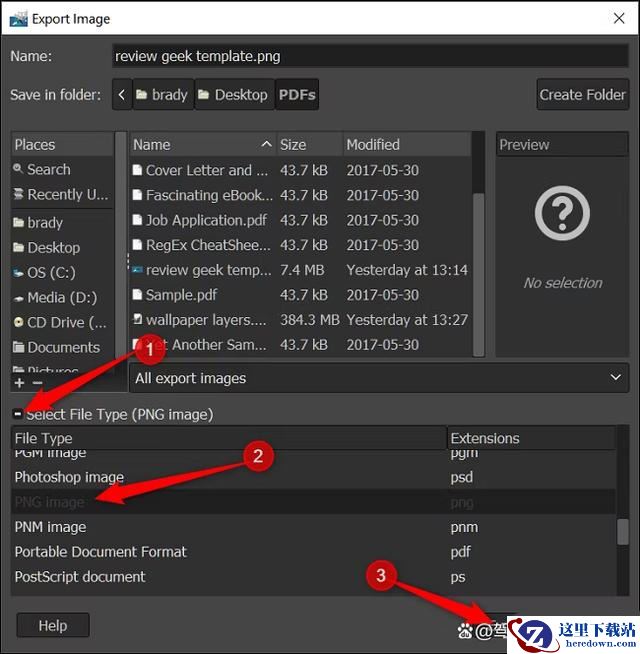Image resolution: width=640 pixels, height=654 pixels.
Task: Open Help for the export dialog
Action: click(x=53, y=625)
